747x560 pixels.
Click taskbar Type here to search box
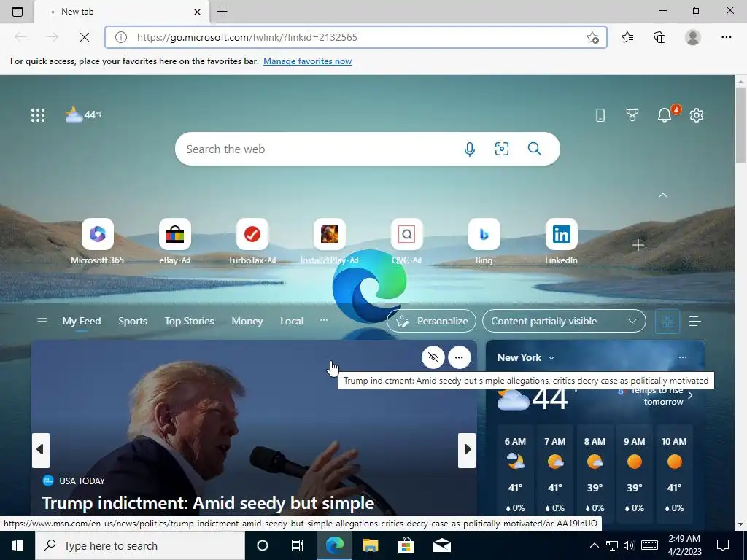click(x=140, y=545)
